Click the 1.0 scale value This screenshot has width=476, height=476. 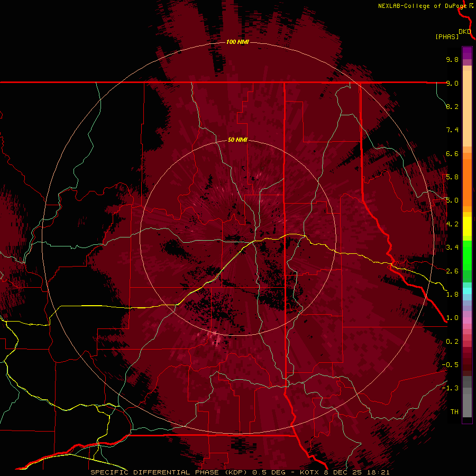(452, 318)
